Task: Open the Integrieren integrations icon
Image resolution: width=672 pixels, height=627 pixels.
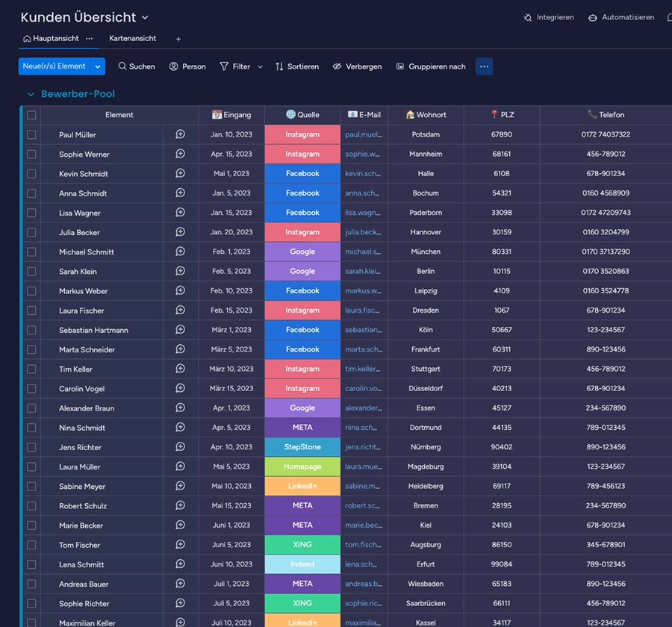Action: coord(528,17)
